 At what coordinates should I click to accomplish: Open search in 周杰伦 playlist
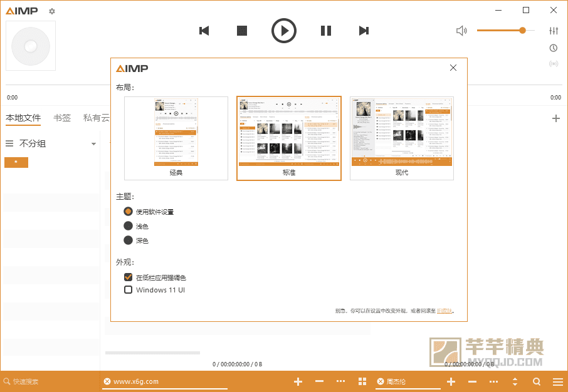click(537, 381)
